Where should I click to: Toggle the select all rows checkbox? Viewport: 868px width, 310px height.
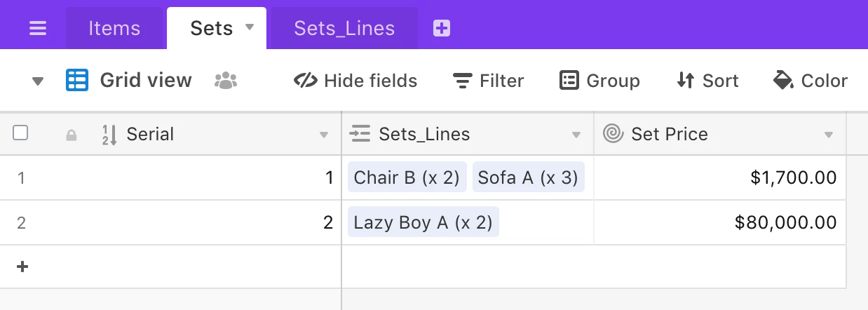point(21,133)
